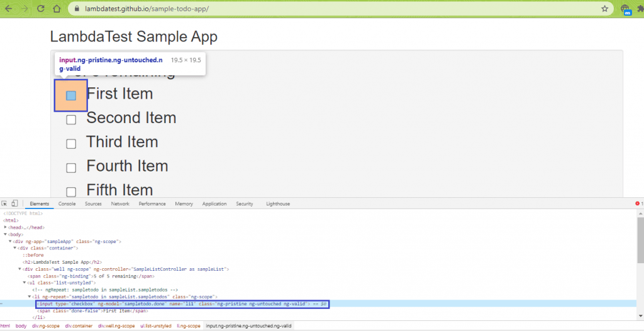Reload the current page
The height and width of the screenshot is (331, 644).
click(41, 9)
